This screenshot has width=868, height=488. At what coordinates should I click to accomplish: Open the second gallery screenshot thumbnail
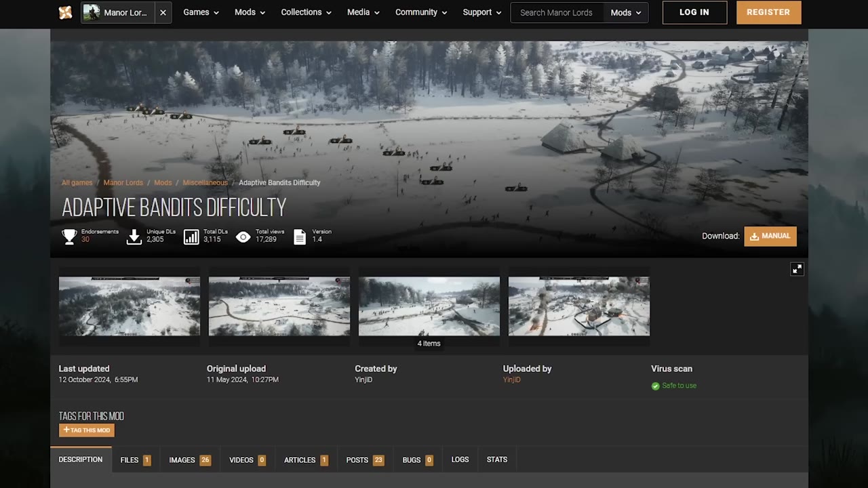(279, 306)
